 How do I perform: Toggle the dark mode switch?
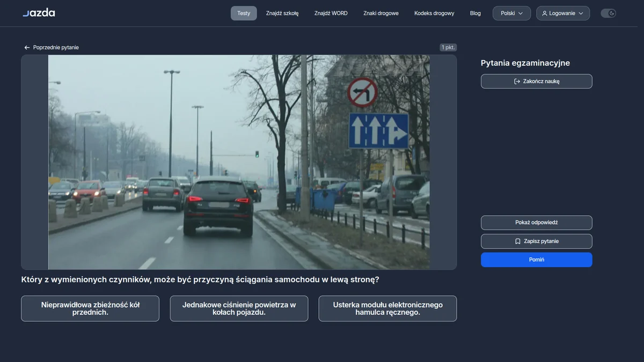[x=608, y=13]
